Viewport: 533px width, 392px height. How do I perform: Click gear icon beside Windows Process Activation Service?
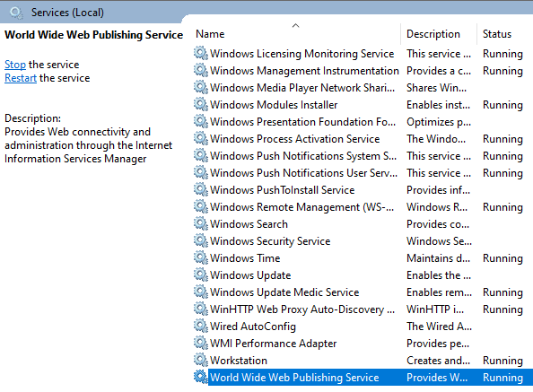point(201,139)
